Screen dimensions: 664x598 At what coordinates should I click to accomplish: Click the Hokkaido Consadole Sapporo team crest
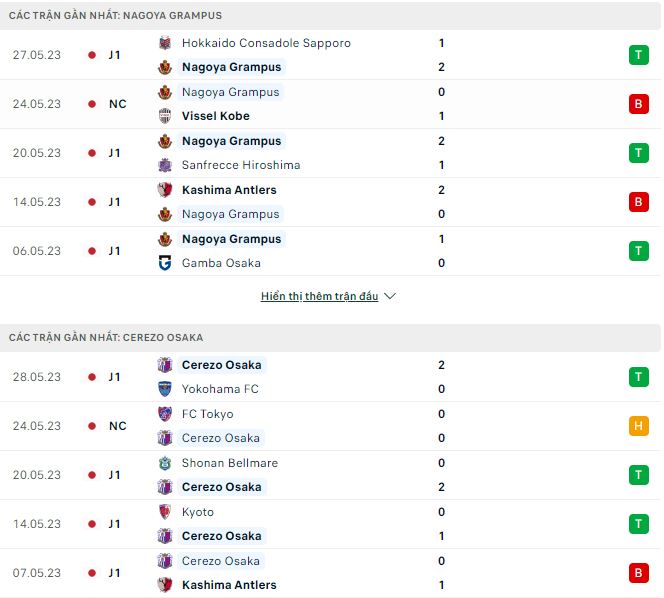tap(165, 43)
